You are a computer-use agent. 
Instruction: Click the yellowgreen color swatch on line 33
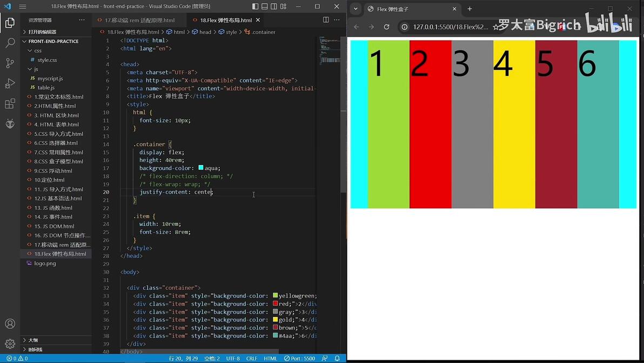coord(275,295)
